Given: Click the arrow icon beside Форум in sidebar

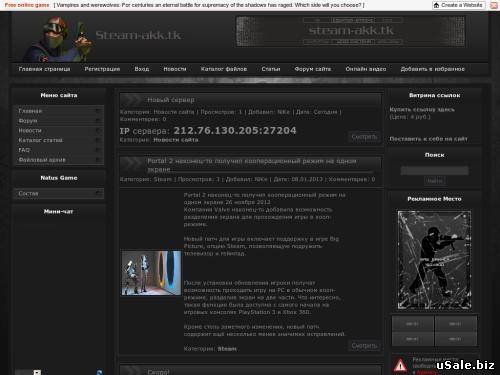Looking at the screenshot, I should (x=98, y=120).
